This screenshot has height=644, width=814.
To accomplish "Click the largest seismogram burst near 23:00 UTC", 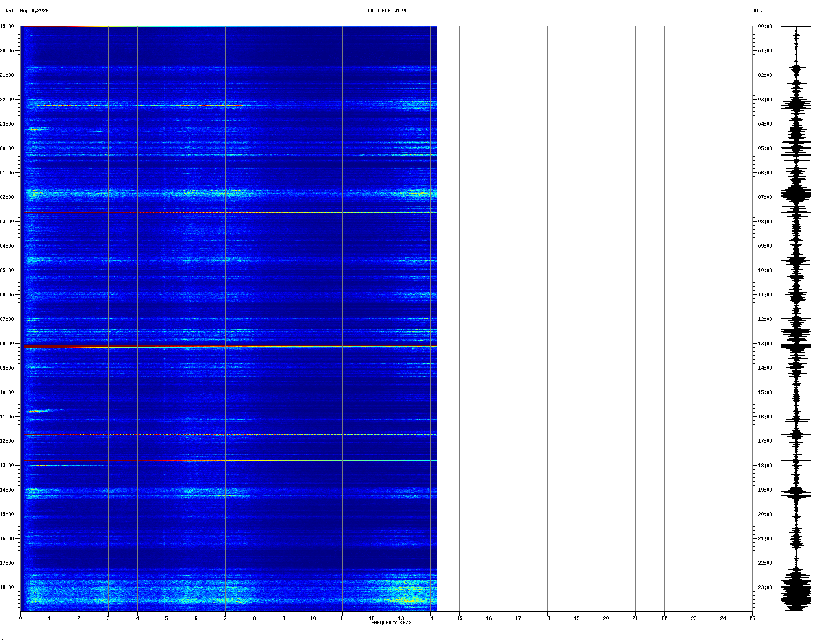I will click(796, 594).
